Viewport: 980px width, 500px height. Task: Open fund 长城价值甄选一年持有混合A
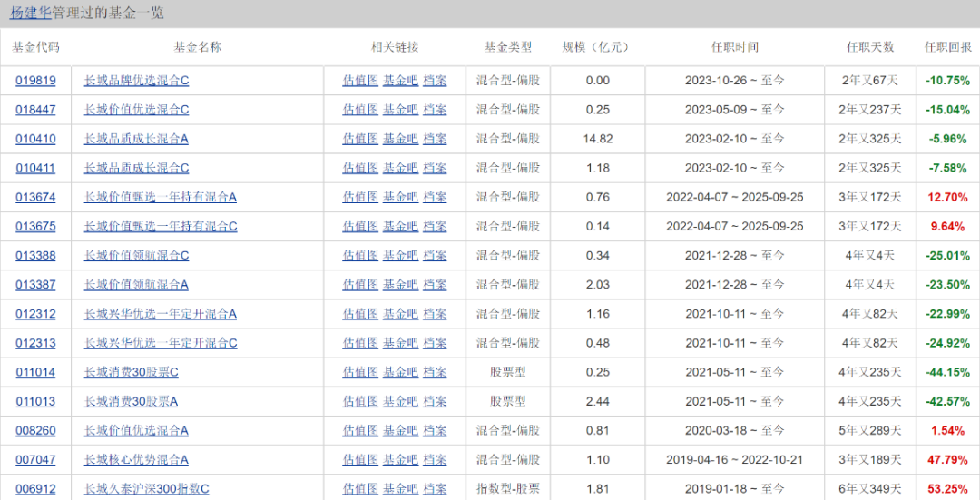tap(161, 197)
